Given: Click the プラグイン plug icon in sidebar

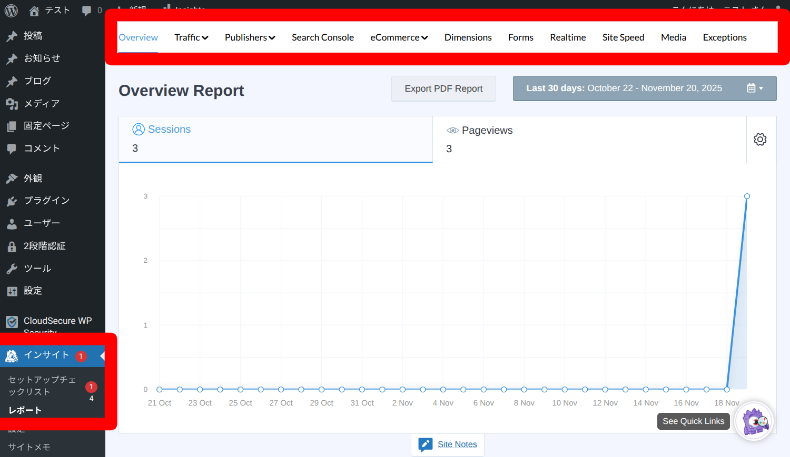Looking at the screenshot, I should pos(12,200).
